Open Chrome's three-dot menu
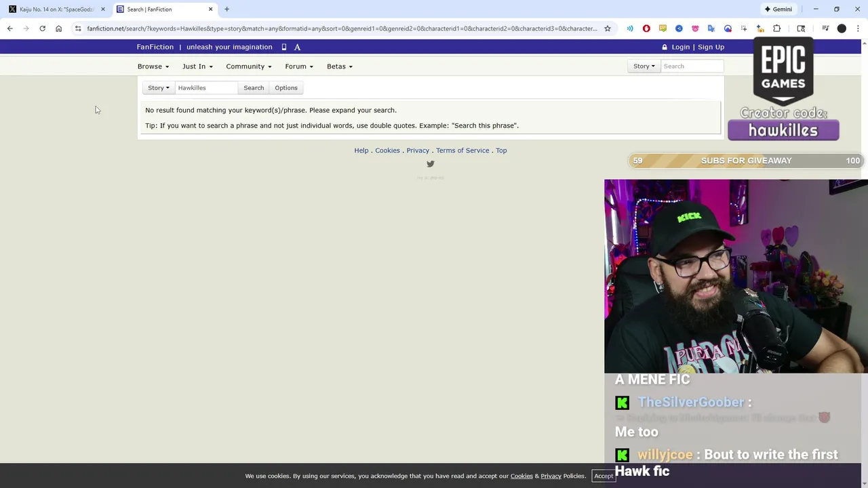 tap(858, 28)
